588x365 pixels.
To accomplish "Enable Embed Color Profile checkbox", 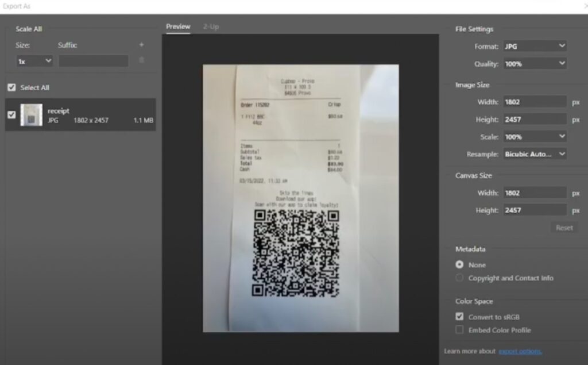I will (x=459, y=330).
